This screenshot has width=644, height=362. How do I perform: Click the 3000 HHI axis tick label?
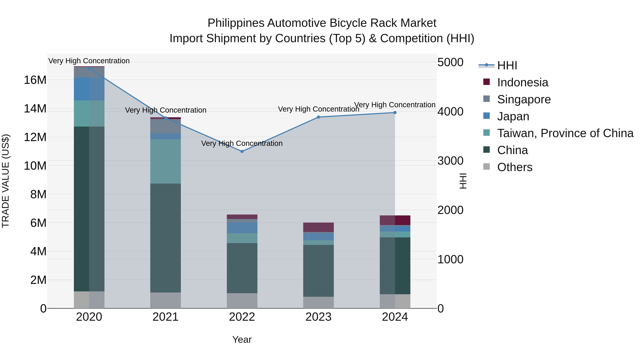point(450,161)
